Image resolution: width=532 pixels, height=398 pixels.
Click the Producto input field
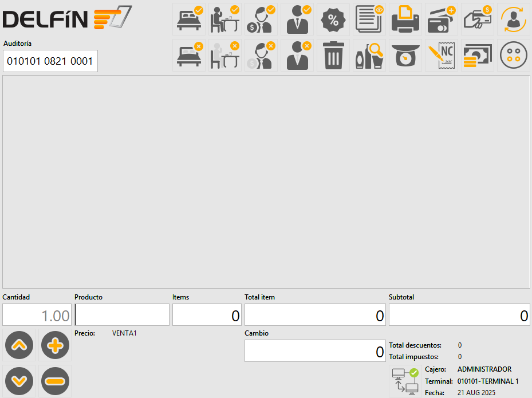pyautogui.click(x=121, y=314)
